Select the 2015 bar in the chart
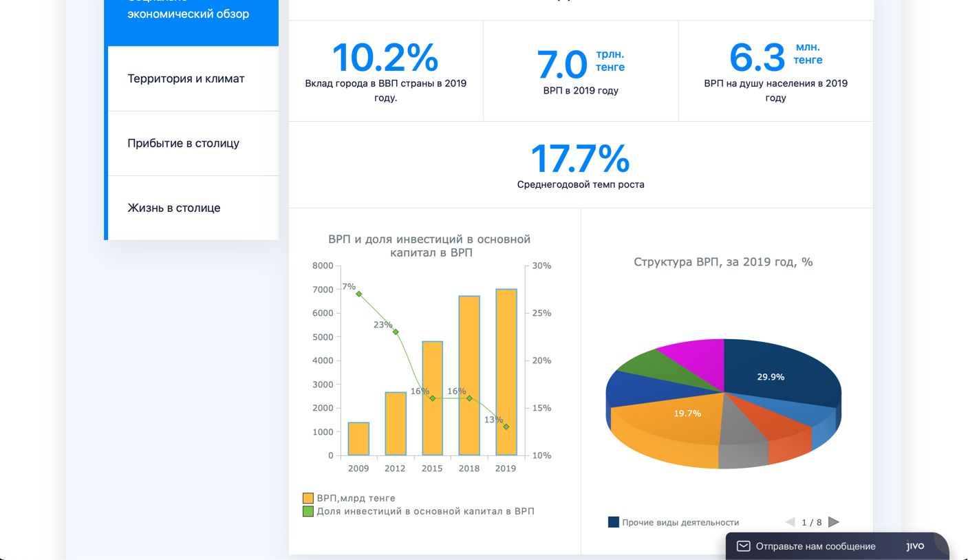The image size is (968, 560). coord(432,398)
